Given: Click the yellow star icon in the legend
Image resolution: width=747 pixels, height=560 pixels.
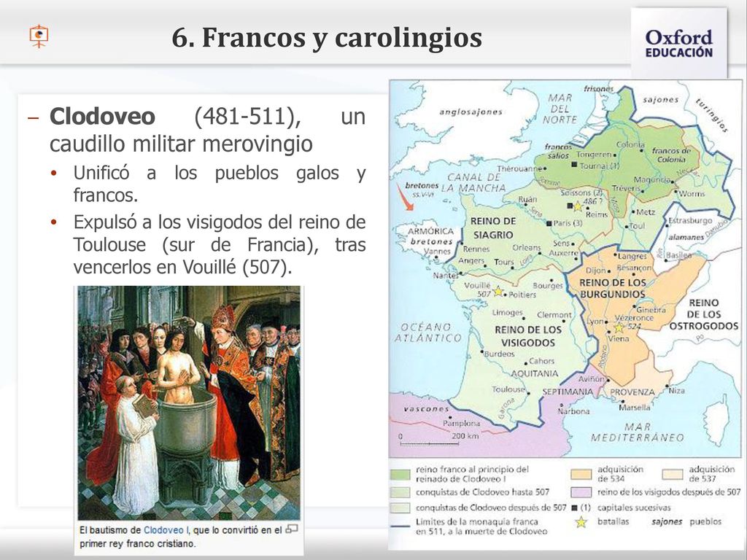Looking at the screenshot, I should click(581, 522).
